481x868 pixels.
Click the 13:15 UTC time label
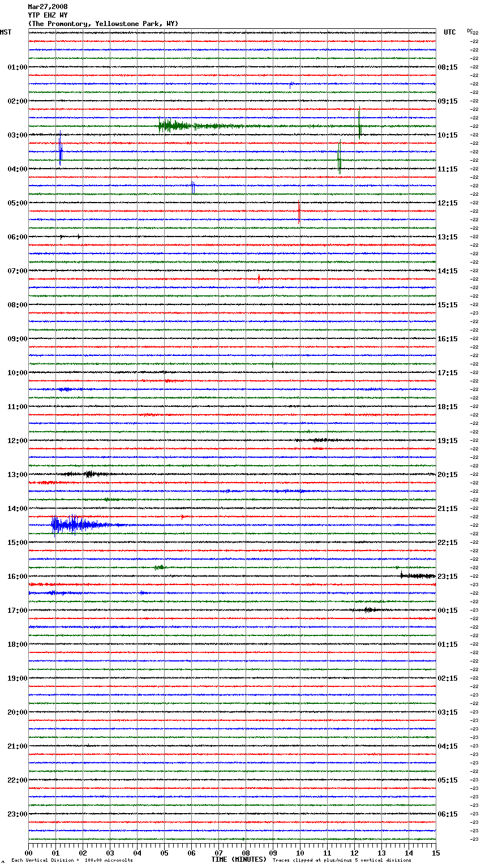pos(448,237)
